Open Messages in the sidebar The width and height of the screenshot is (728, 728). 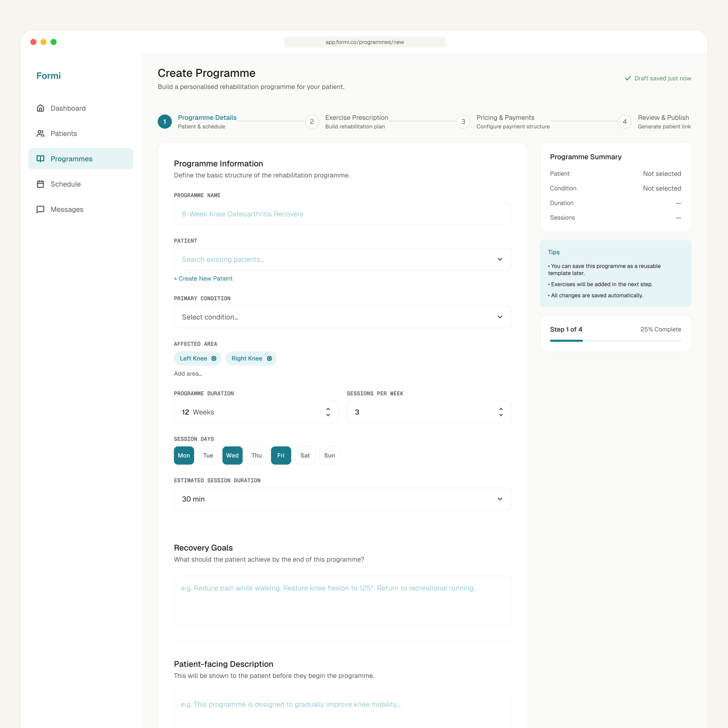coord(81,209)
